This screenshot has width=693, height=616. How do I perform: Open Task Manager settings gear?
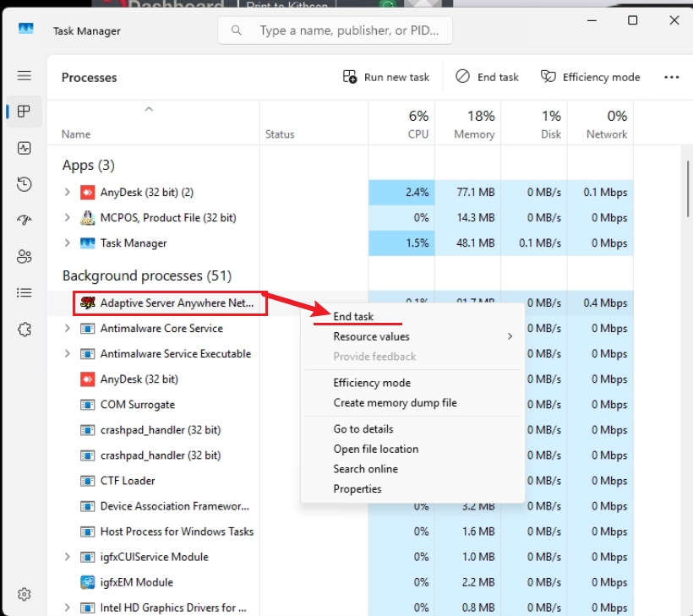click(x=25, y=594)
